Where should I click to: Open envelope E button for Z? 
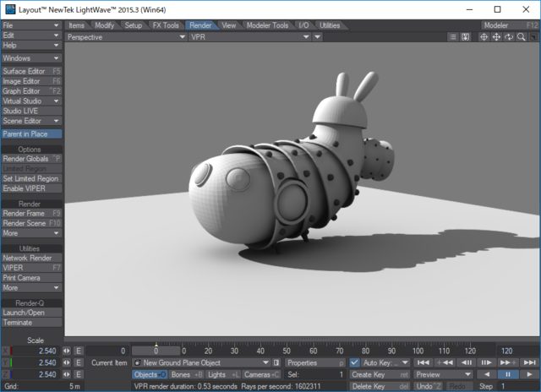79,374
